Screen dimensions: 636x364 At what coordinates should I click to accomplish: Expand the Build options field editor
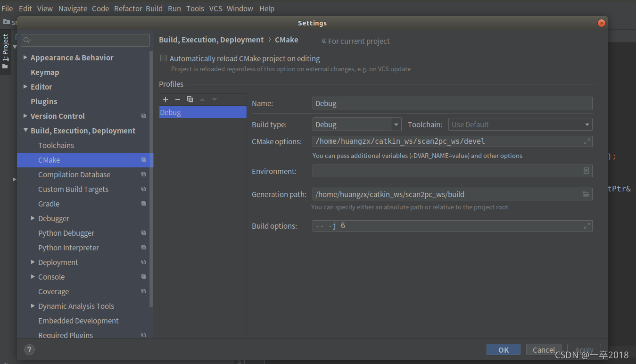587,226
